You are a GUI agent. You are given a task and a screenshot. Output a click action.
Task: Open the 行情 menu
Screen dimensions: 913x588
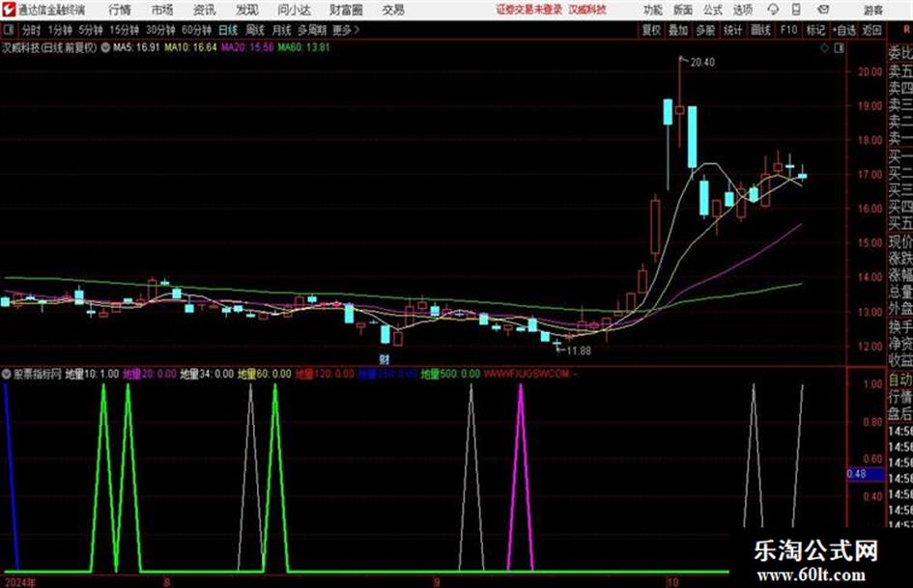point(120,10)
